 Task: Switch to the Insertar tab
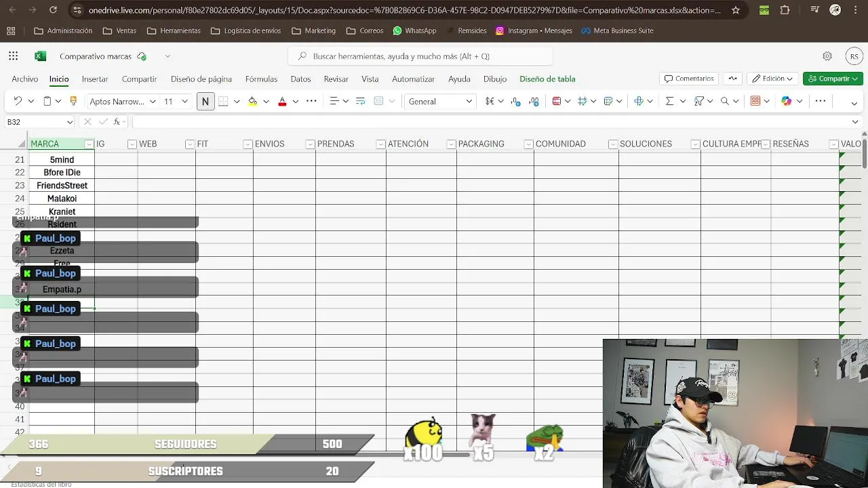tap(95, 79)
